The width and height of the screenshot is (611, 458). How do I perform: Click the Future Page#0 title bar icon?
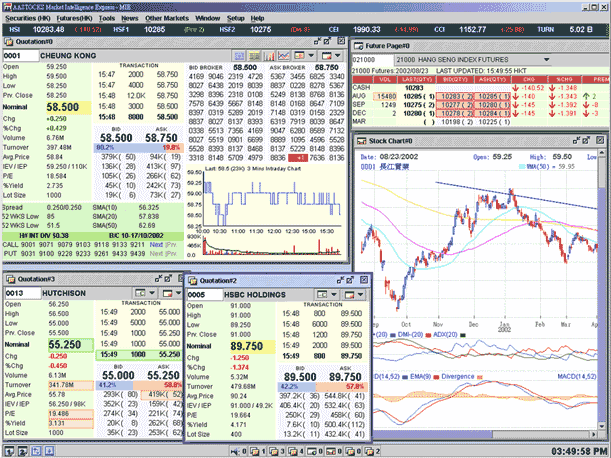click(x=358, y=46)
